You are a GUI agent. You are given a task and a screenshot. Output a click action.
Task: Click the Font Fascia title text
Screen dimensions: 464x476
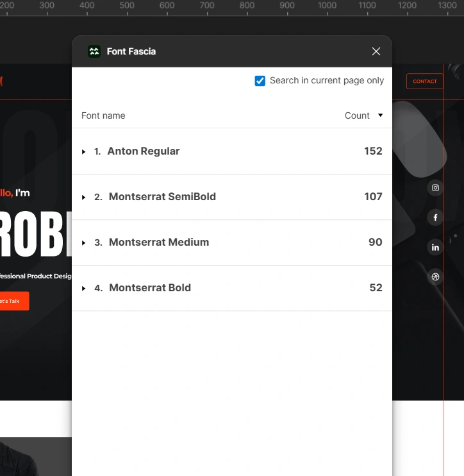point(131,51)
